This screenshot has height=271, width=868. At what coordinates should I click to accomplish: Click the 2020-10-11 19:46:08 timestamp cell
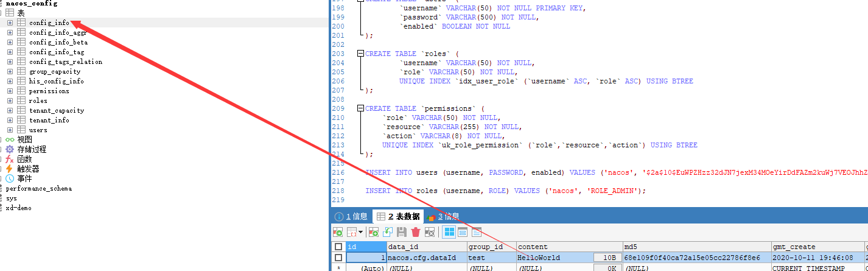coord(817,258)
